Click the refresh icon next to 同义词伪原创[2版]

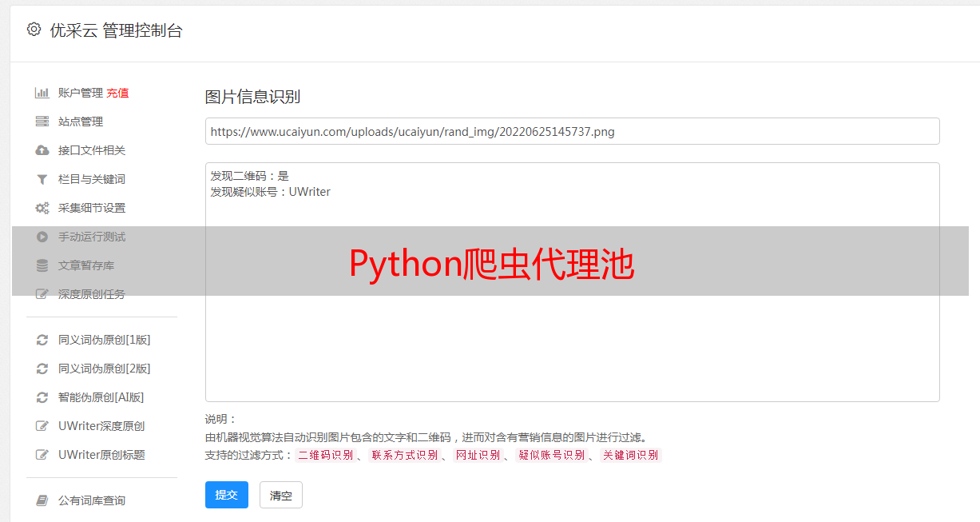coord(42,369)
